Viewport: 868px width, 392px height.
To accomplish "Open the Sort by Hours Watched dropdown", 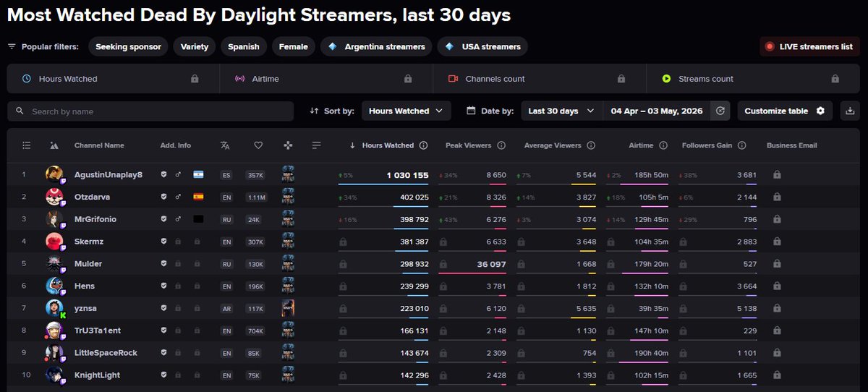I will [x=407, y=111].
